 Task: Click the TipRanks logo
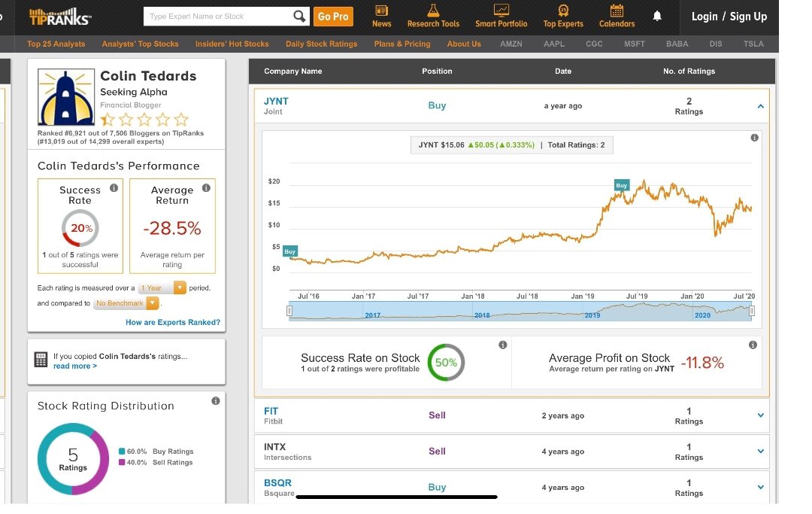[60, 17]
